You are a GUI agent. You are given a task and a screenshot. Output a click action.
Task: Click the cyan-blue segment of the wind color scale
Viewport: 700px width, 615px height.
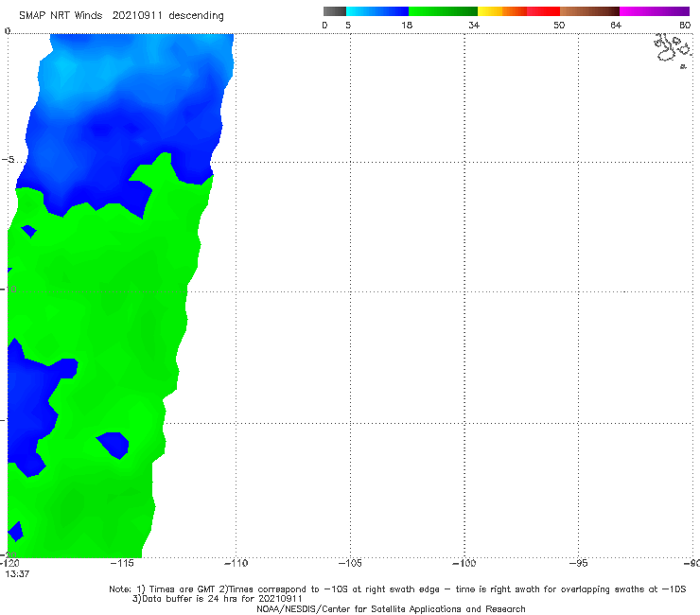coord(377,11)
